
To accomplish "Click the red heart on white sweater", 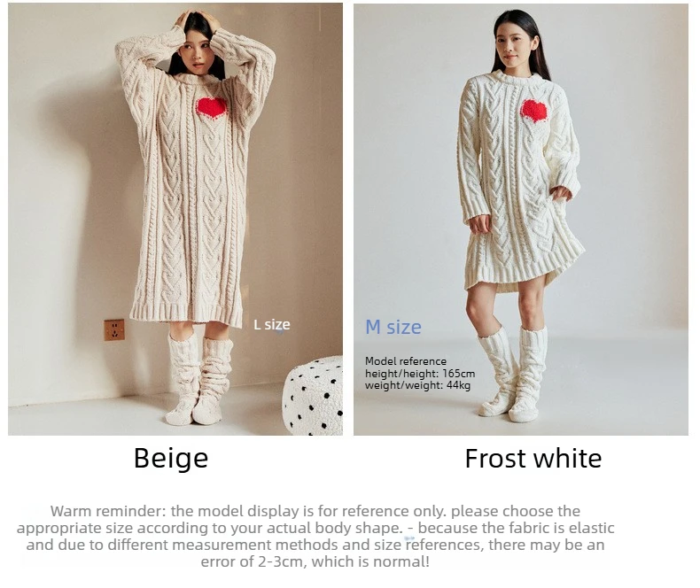I will [x=534, y=112].
